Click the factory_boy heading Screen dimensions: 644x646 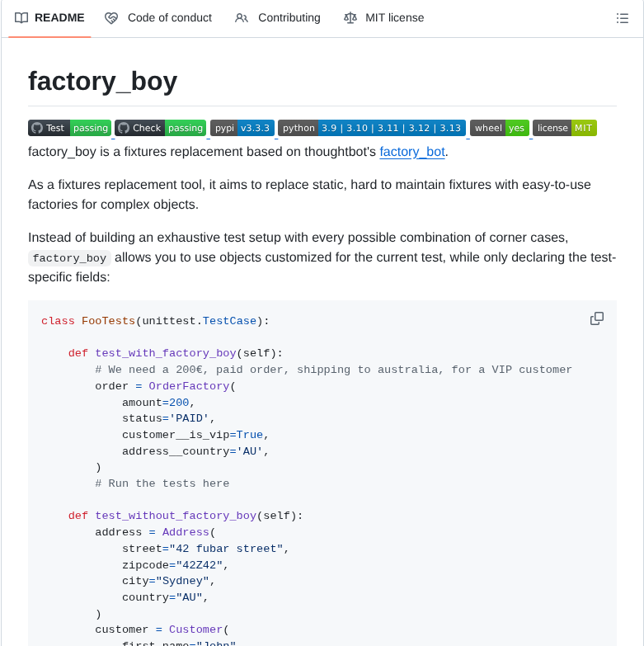point(102,81)
